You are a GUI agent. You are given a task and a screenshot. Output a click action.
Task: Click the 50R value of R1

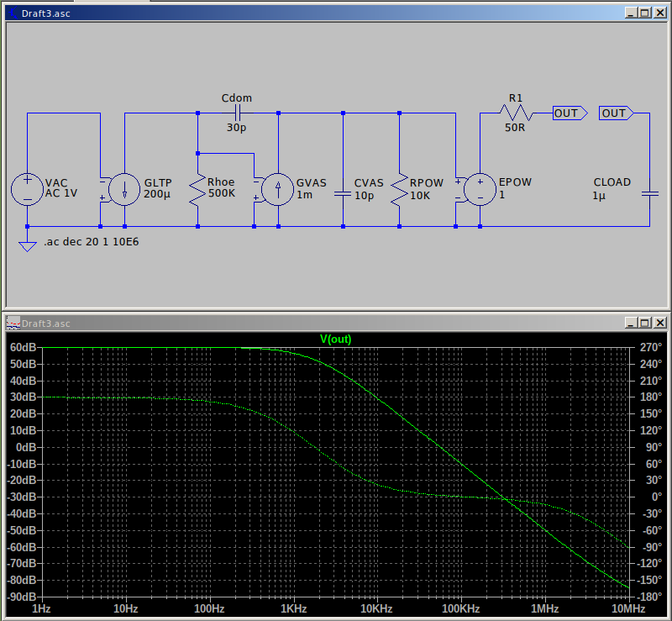tap(515, 128)
